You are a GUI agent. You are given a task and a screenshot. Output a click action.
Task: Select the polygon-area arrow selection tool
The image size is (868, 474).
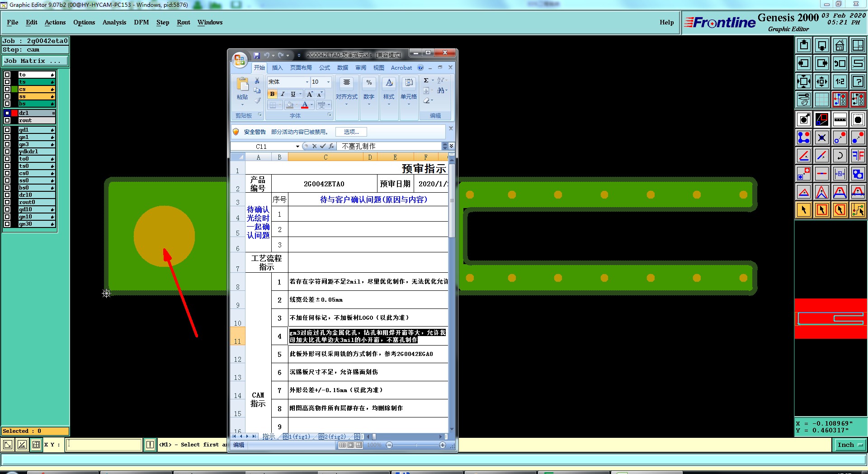(x=840, y=210)
